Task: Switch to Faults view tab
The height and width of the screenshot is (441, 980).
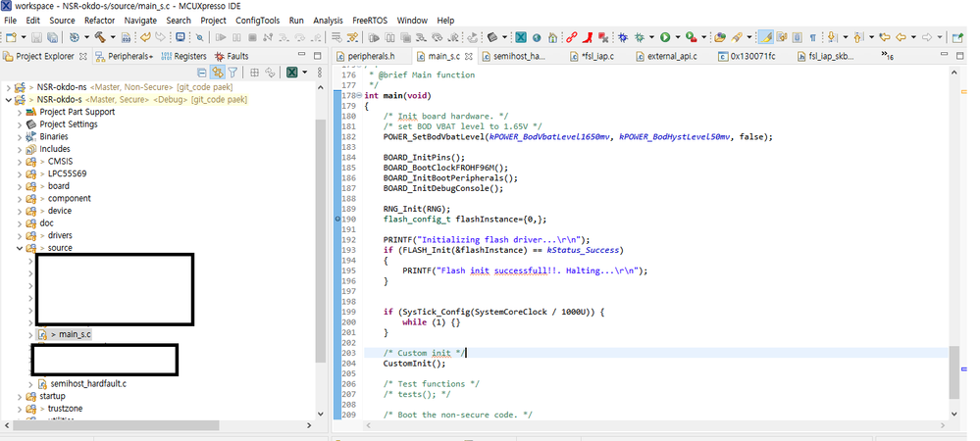Action: (232, 56)
